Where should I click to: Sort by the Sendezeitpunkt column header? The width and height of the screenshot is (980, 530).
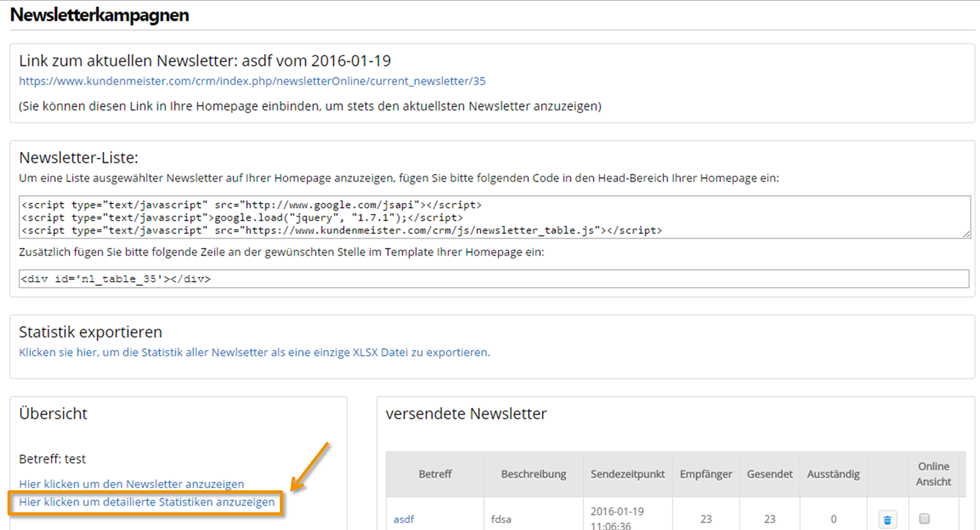point(628,474)
